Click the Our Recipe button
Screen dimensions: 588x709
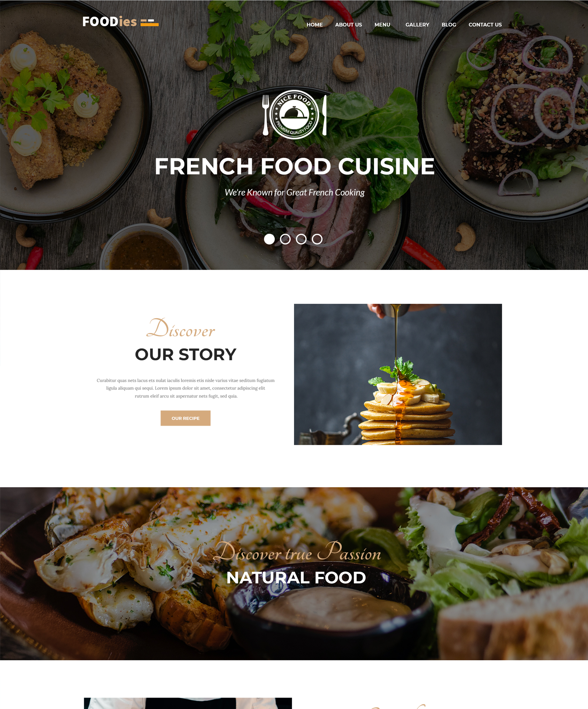185,418
